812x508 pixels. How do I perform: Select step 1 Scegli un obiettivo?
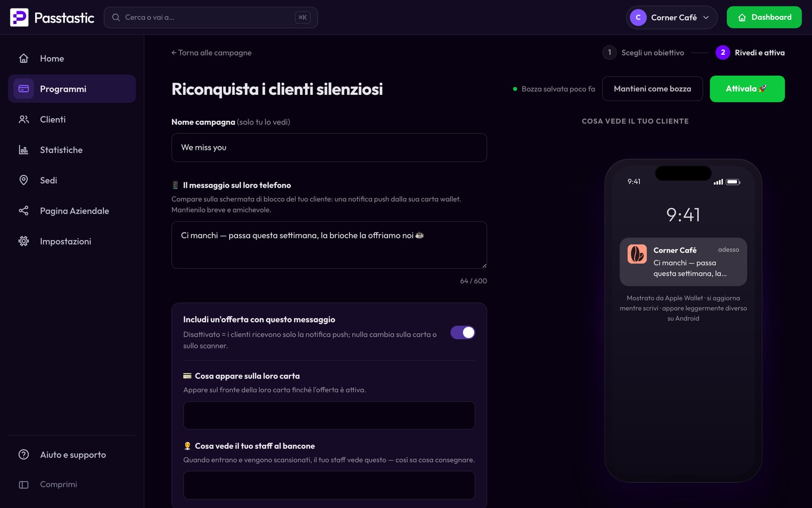[x=643, y=52]
